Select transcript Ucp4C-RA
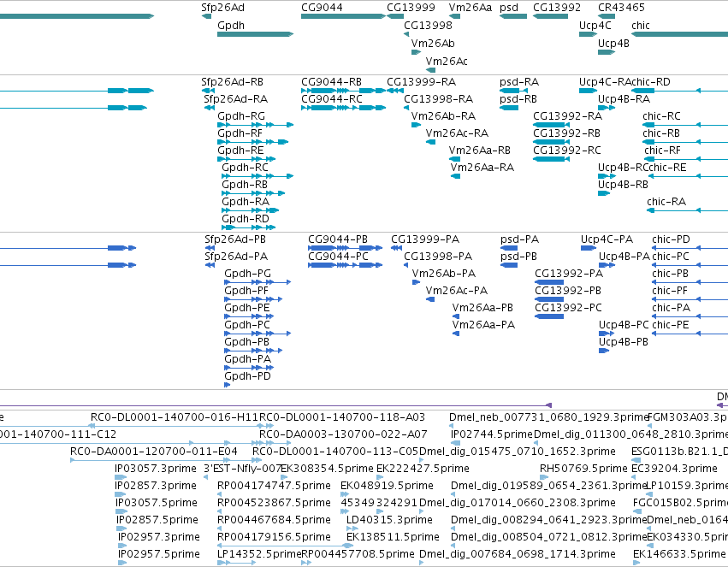 (x=589, y=91)
